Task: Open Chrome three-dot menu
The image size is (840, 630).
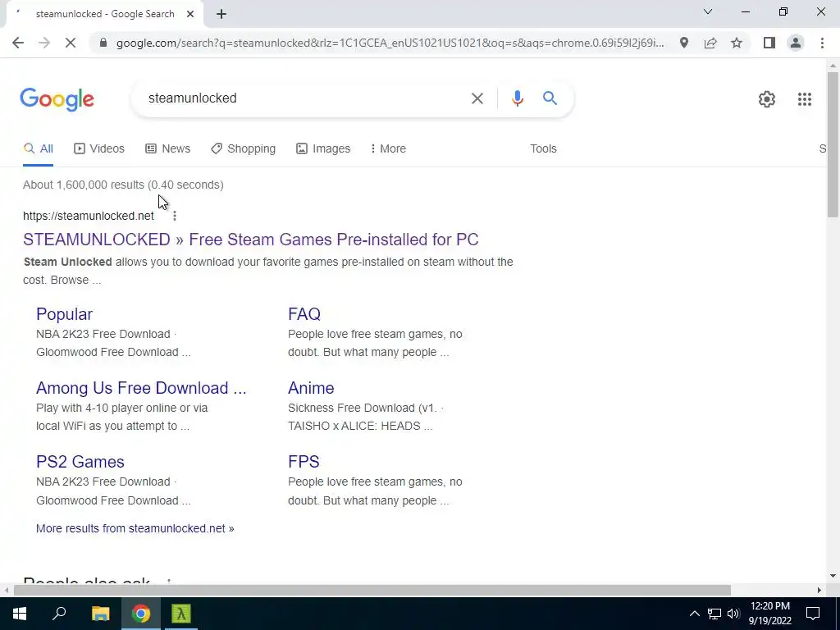Action: pos(822,43)
